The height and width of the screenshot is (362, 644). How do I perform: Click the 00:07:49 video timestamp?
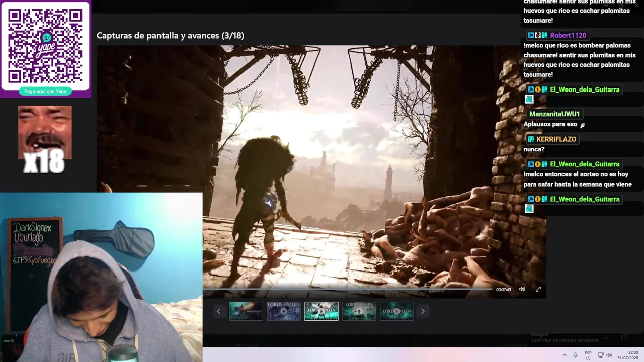click(x=503, y=290)
